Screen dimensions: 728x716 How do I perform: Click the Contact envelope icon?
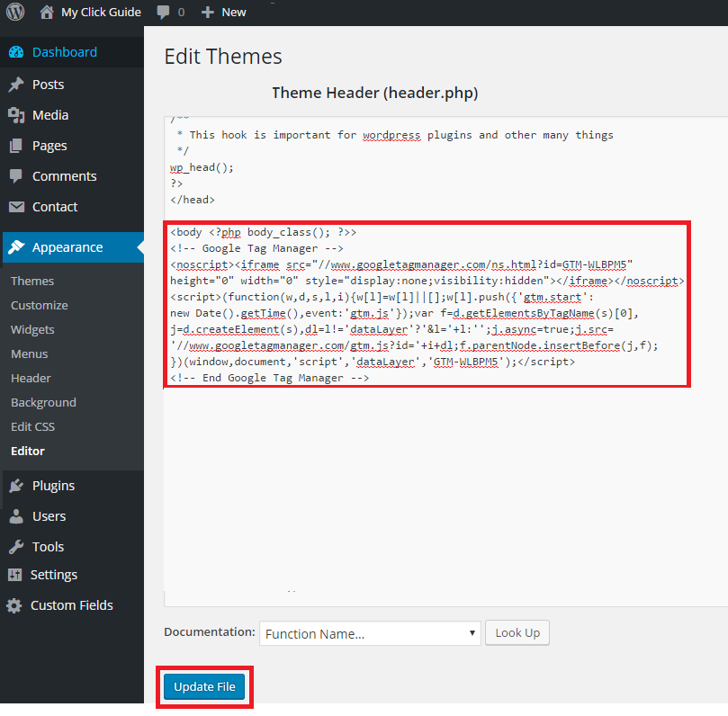16,207
